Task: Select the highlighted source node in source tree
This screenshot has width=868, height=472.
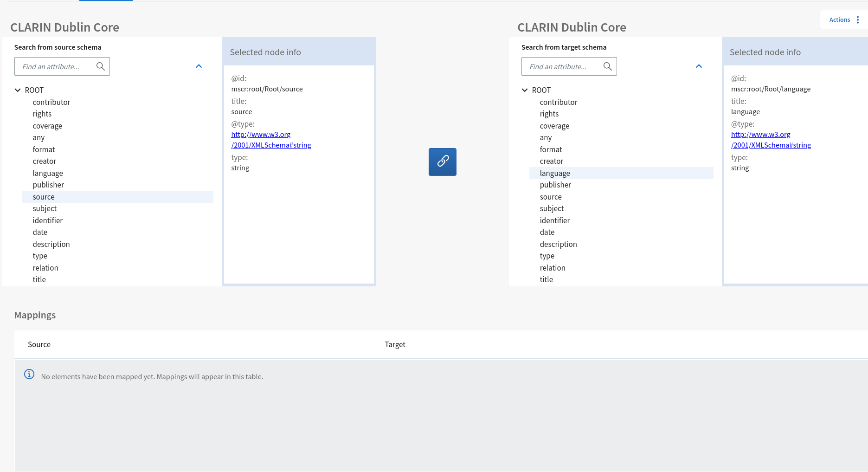Action: pos(118,197)
